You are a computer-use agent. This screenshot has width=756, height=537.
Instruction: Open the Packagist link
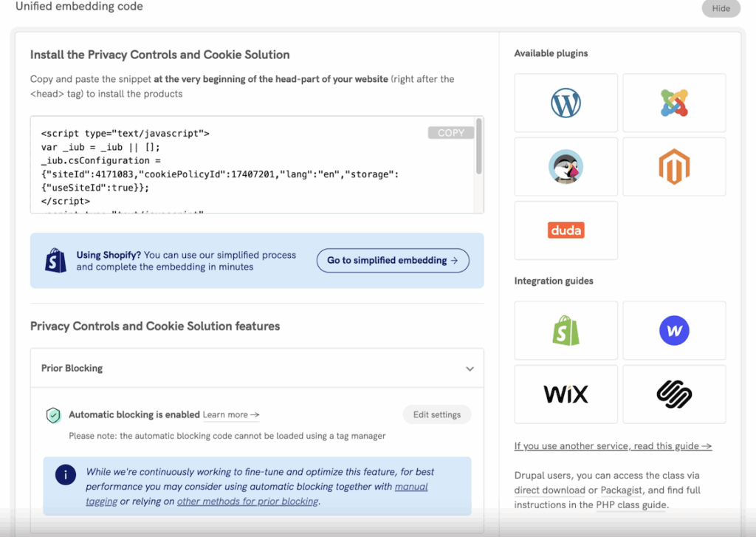(621, 490)
